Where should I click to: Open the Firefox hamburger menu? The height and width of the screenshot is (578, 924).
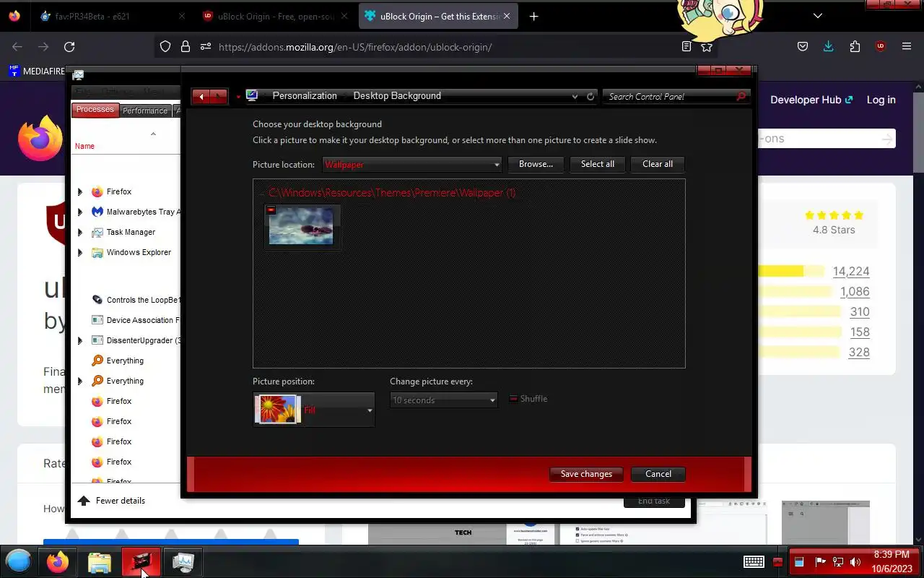click(907, 47)
